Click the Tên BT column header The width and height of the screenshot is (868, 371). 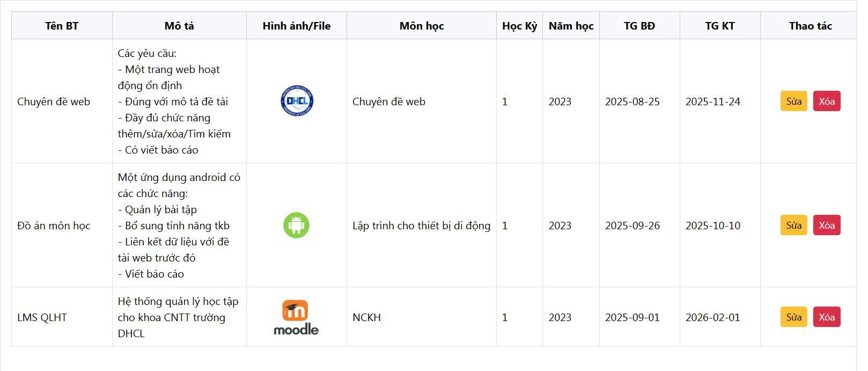click(x=62, y=26)
